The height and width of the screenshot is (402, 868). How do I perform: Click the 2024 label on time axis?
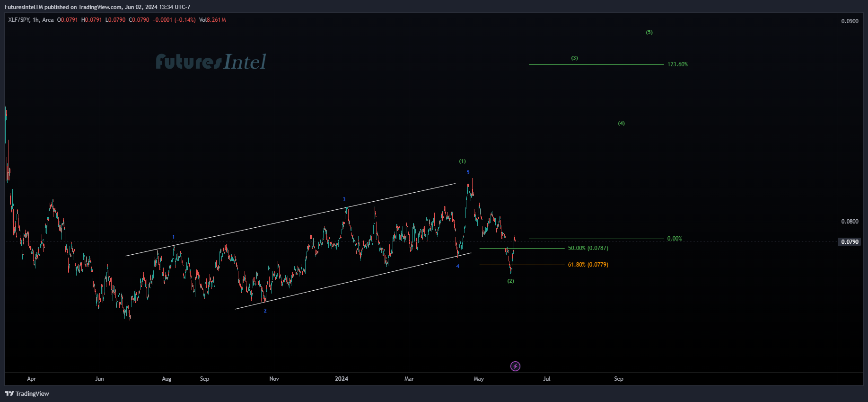coord(341,379)
